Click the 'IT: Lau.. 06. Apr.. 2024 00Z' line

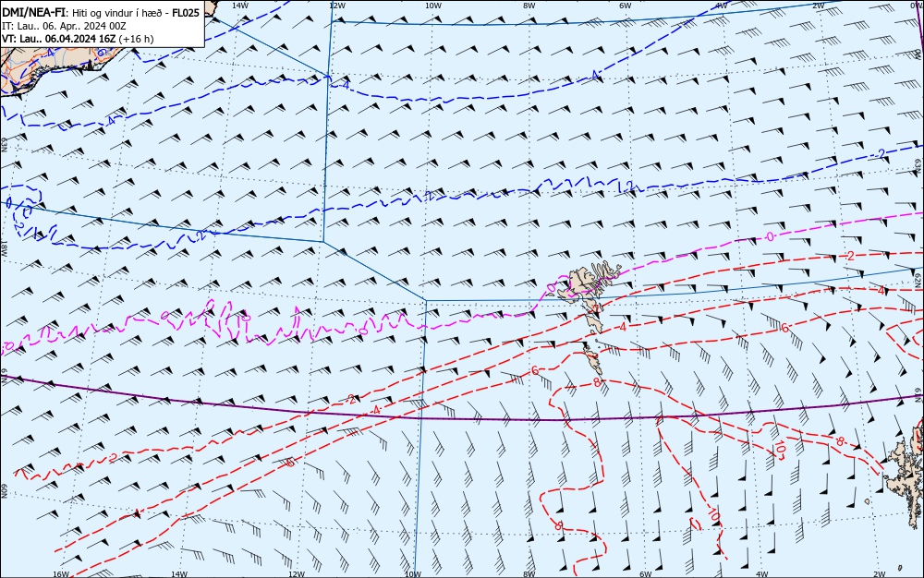click(x=64, y=26)
